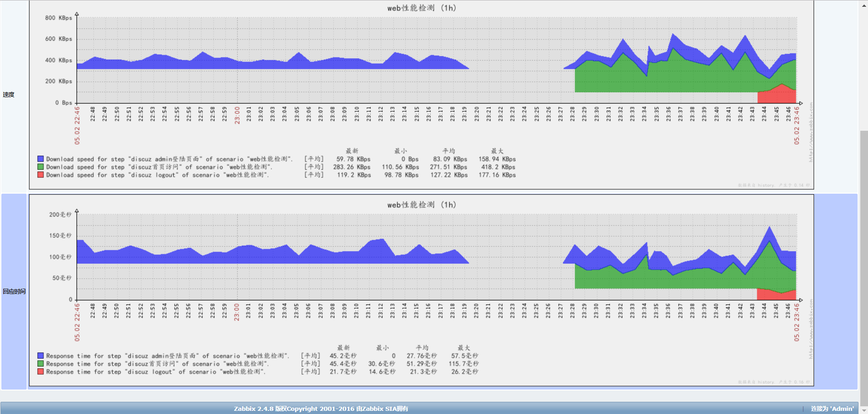
Task: Click the response time graph title 'web性能检测 (1h)'
Action: point(421,205)
